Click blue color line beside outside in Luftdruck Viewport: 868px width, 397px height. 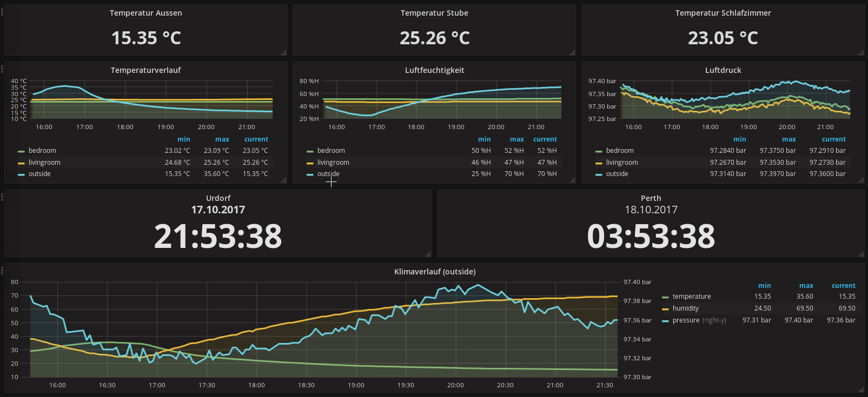[599, 174]
